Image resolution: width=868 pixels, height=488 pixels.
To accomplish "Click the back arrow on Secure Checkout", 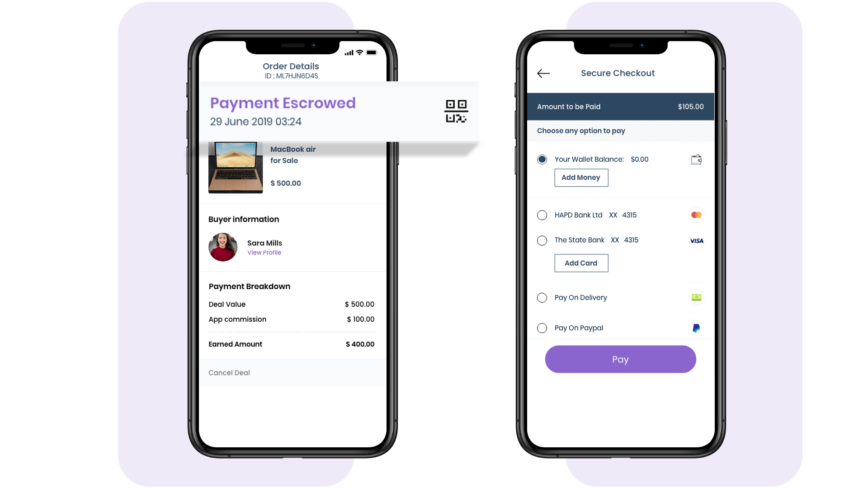I will (543, 73).
